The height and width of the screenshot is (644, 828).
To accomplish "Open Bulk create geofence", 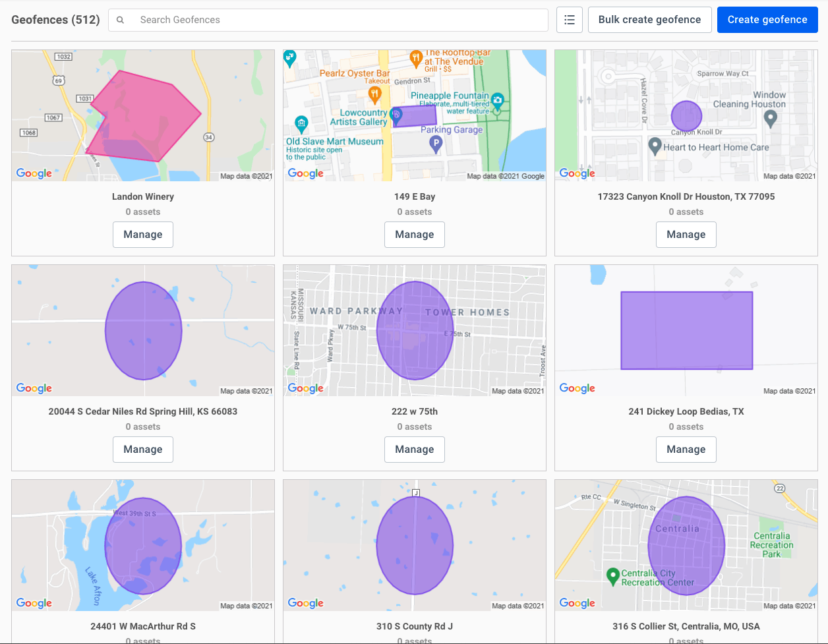I will point(649,19).
